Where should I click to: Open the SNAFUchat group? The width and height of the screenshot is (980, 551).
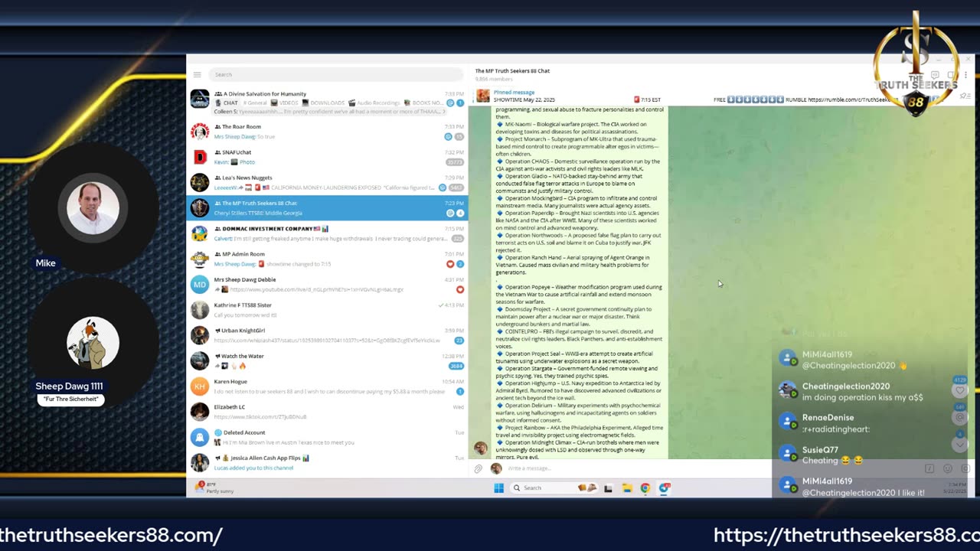(x=328, y=157)
